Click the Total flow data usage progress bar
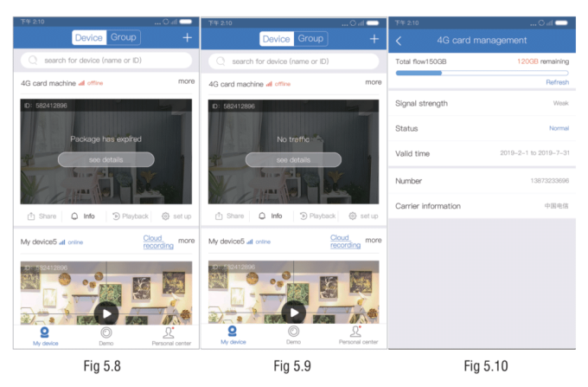Viewport: 588px width, 387px height. pos(482,73)
